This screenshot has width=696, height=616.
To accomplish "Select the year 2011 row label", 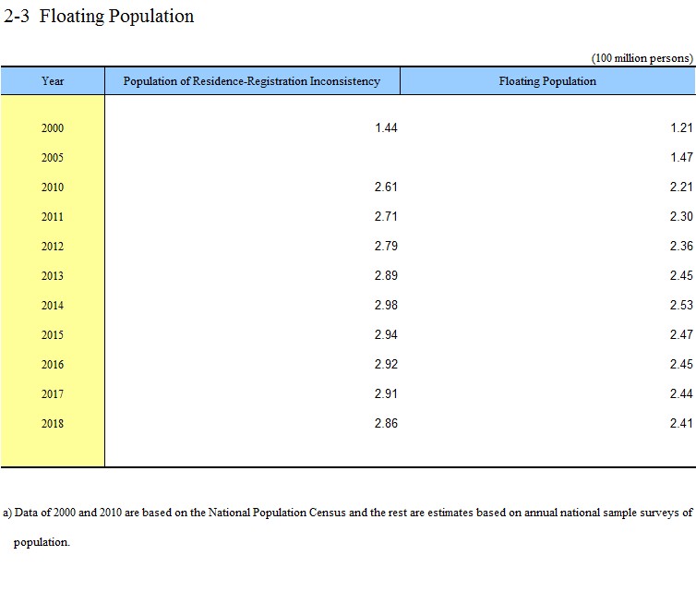I will 53,217.
